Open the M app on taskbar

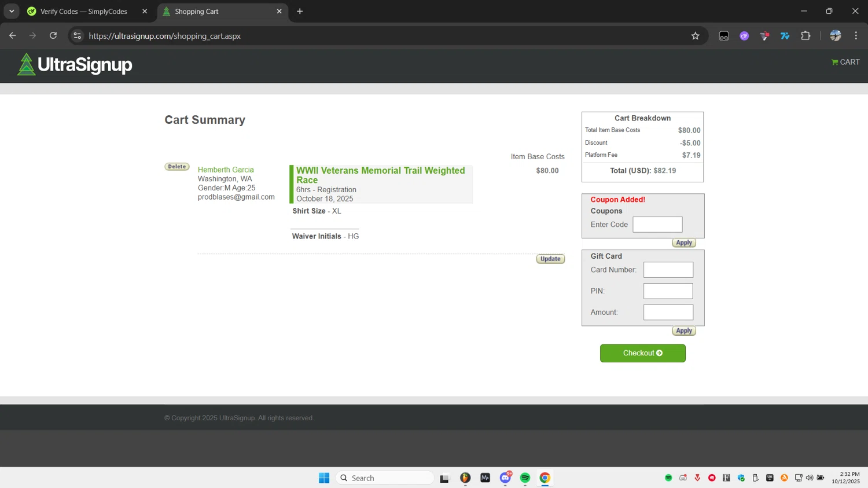click(486, 478)
